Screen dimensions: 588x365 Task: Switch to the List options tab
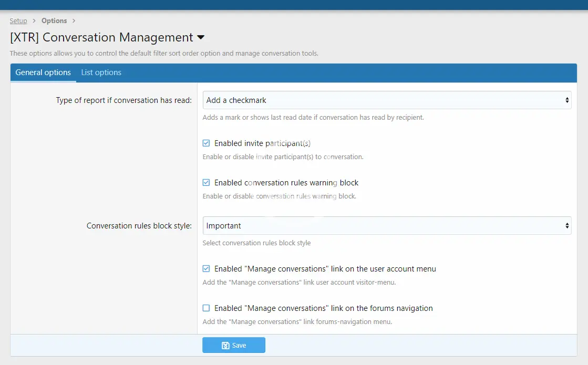pyautogui.click(x=101, y=72)
